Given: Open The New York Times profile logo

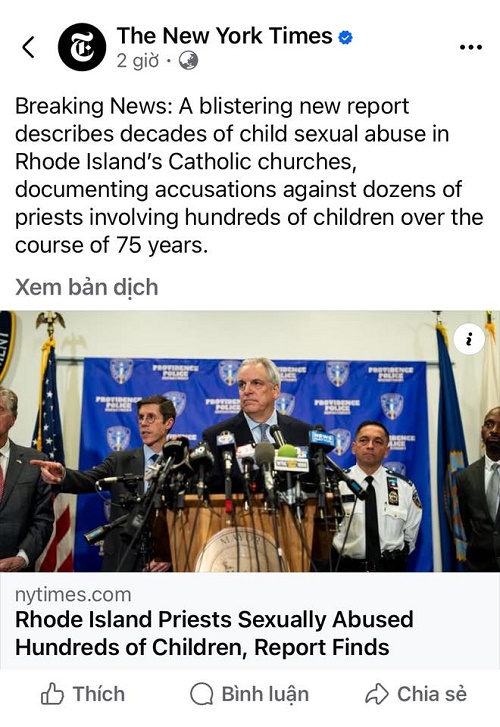Looking at the screenshot, I should (82, 47).
